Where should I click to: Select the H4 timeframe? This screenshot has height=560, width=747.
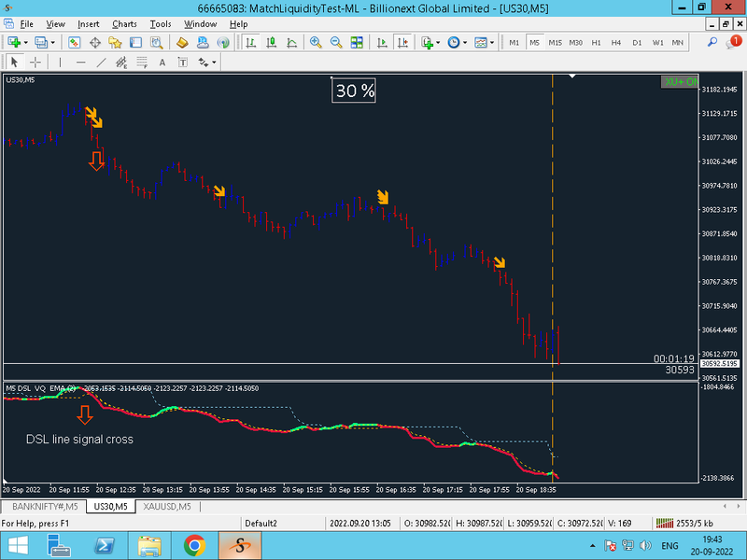pos(616,42)
